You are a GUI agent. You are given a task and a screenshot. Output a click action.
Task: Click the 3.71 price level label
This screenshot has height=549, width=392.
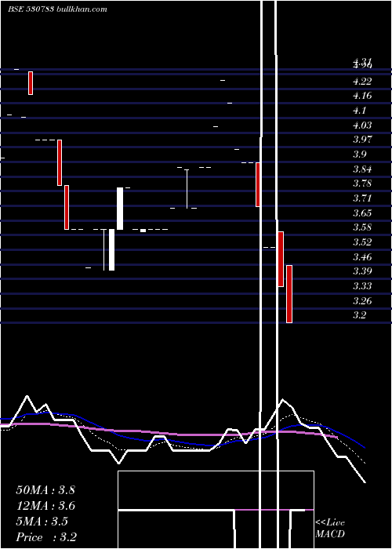point(362,198)
